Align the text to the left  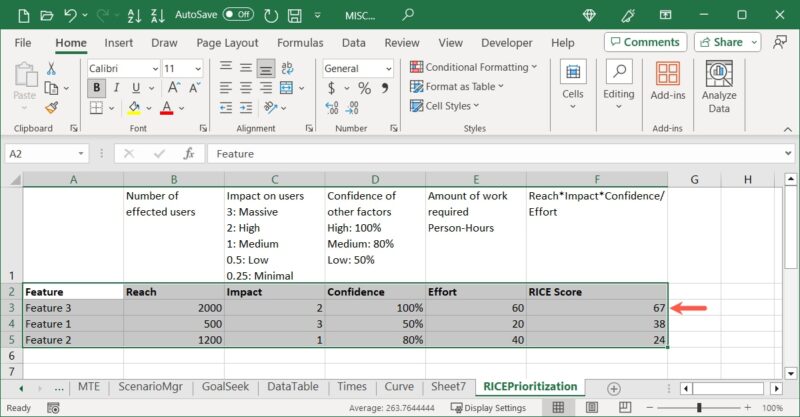pos(226,88)
